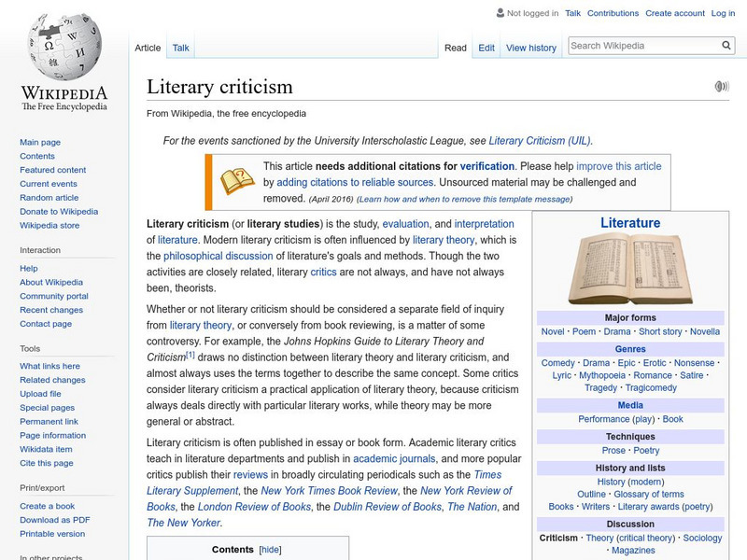
Task: Open the Literature book thumbnail image
Action: pyautogui.click(x=630, y=269)
